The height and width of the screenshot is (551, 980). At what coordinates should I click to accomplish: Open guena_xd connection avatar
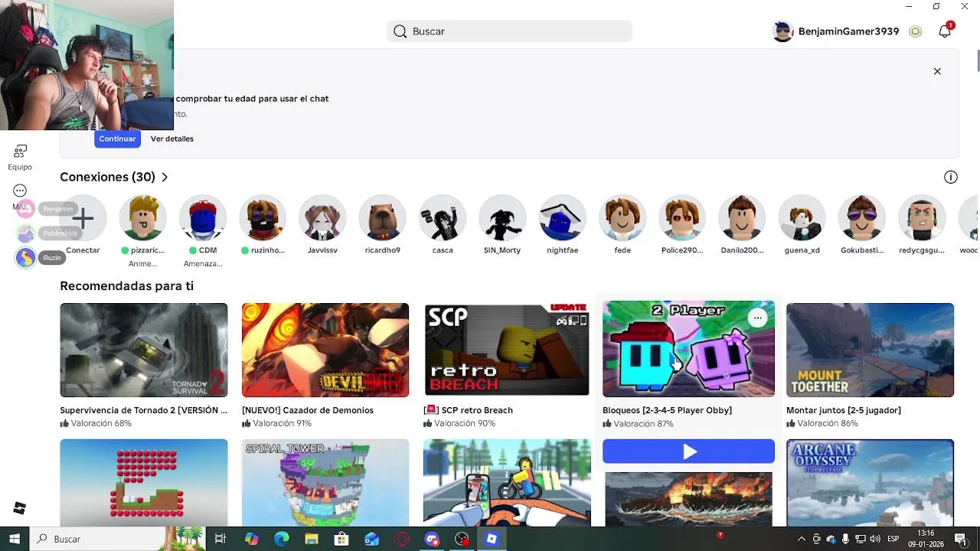click(802, 219)
